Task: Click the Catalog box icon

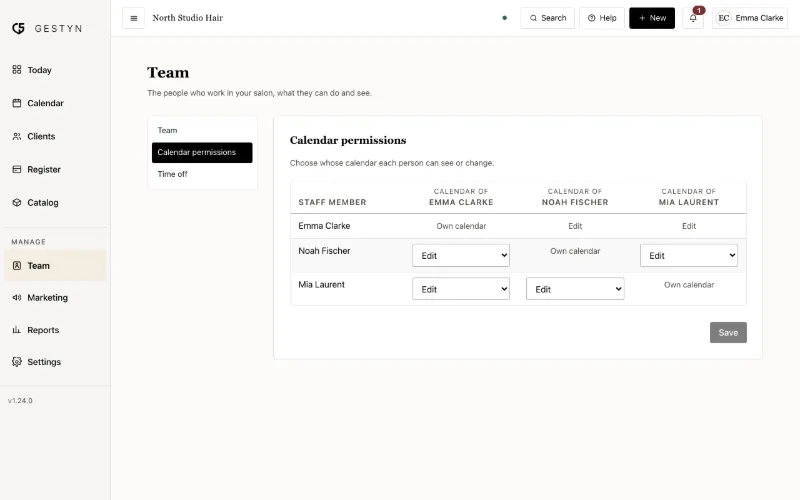Action: (x=17, y=203)
